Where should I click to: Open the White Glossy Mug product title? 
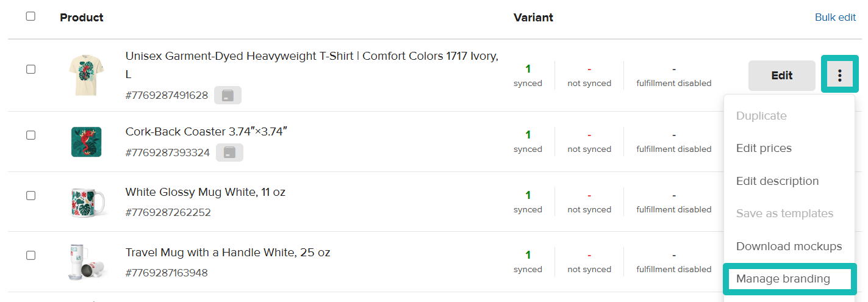tap(205, 192)
